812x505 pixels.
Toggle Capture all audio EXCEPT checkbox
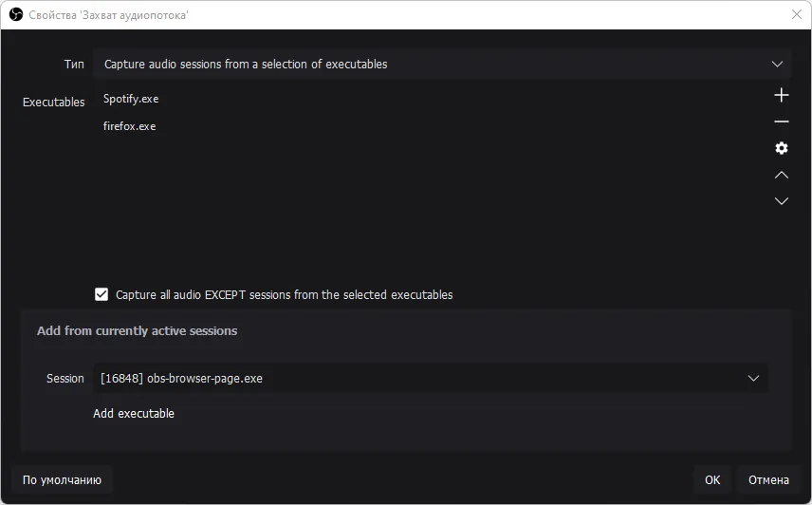(101, 294)
